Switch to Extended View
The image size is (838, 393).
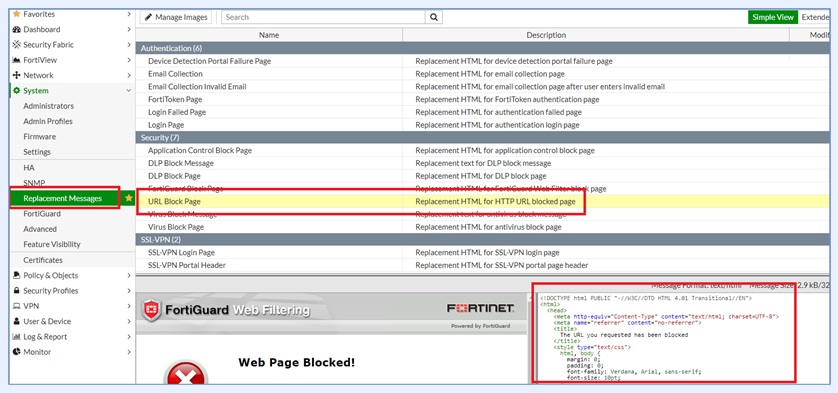(x=814, y=17)
